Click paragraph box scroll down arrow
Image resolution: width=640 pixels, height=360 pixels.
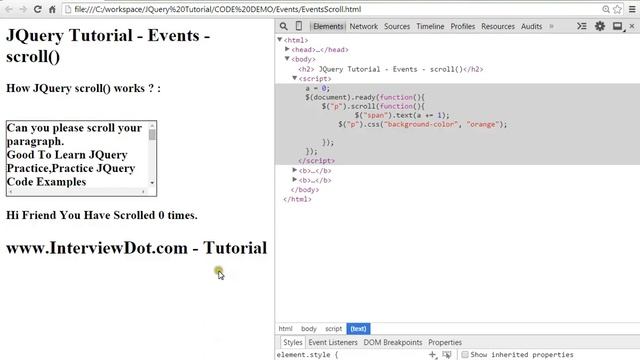[x=152, y=183]
